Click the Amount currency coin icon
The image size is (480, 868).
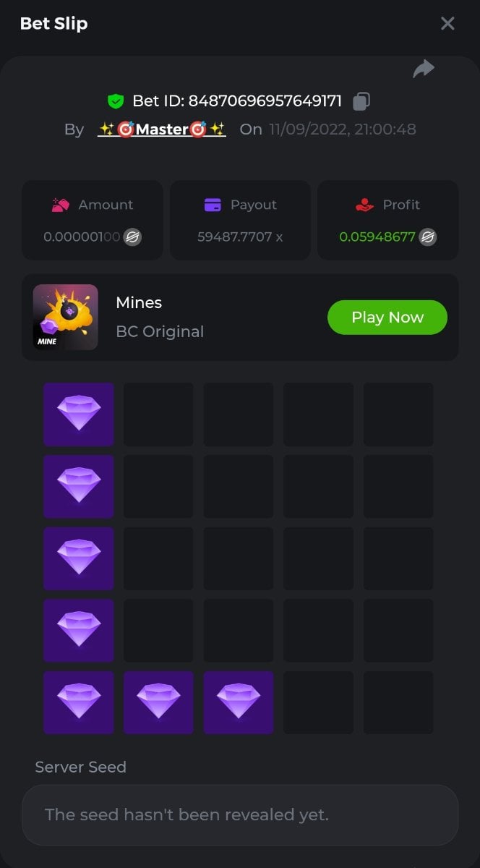132,237
